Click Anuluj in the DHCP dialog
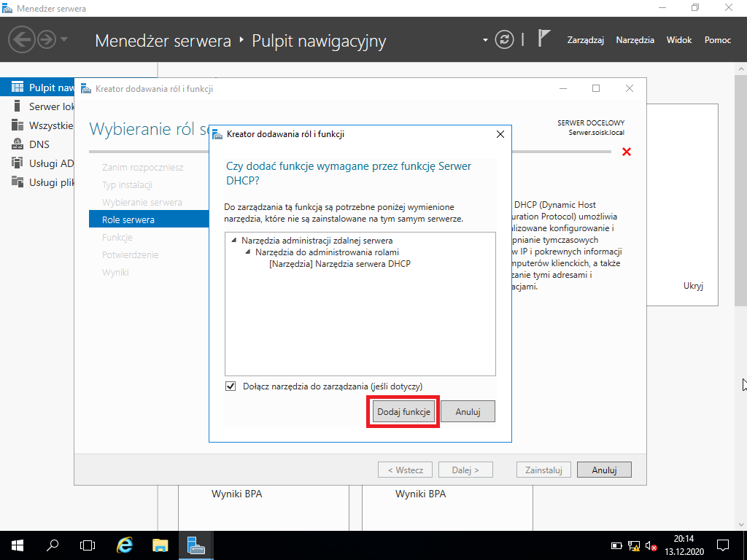 pos(468,412)
